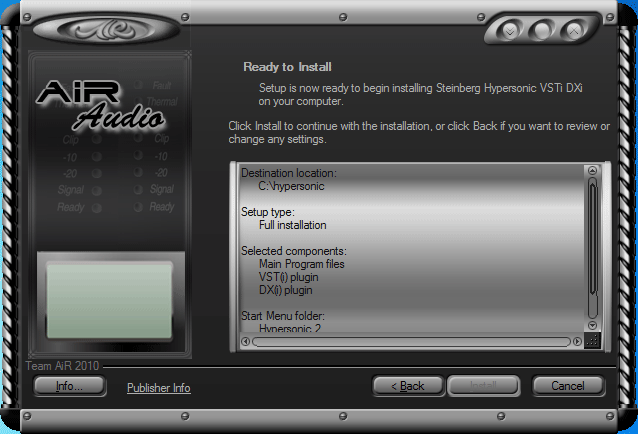The image size is (638, 434).
Task: Click the resize grip in summary box corner
Action: (591, 341)
